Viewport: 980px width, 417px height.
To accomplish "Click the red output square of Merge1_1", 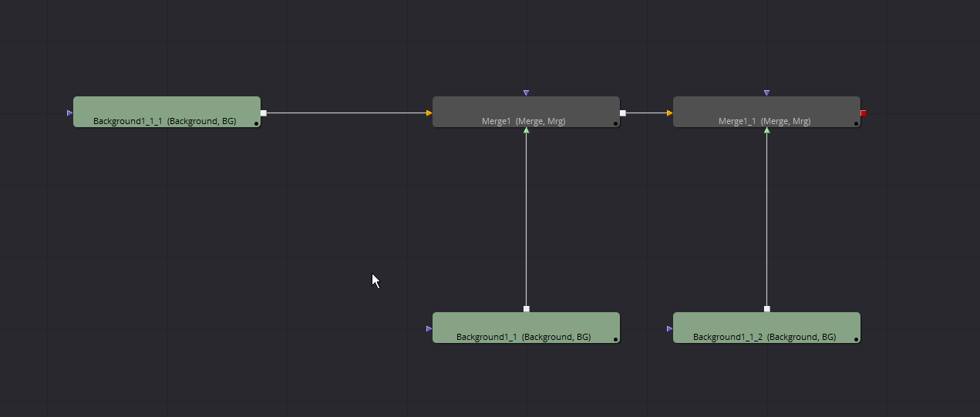I will (x=864, y=113).
